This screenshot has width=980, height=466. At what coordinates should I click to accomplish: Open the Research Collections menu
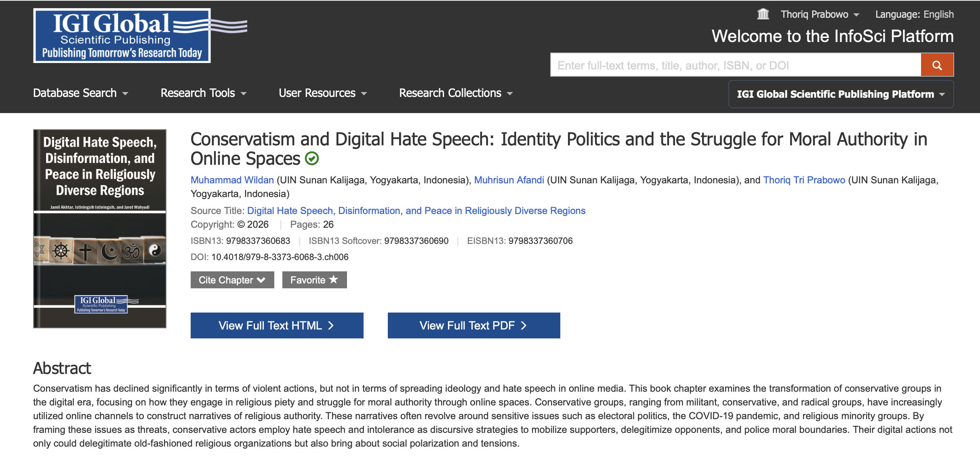(456, 93)
